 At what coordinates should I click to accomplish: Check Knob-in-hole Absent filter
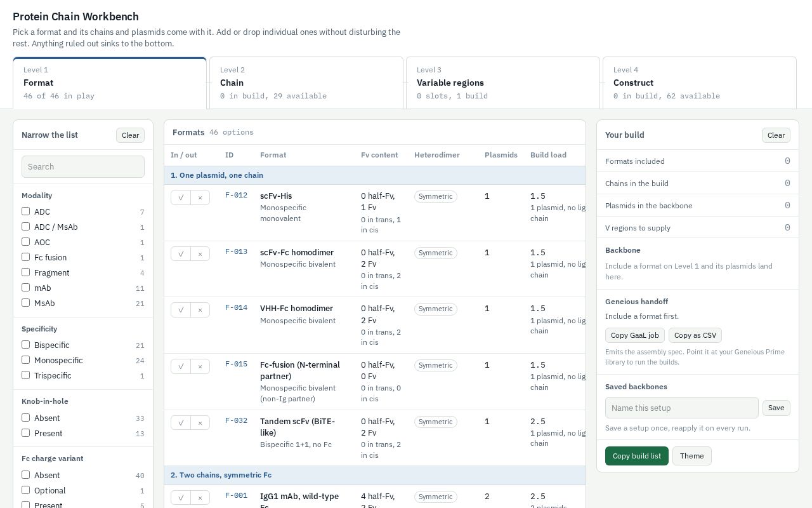(25, 417)
